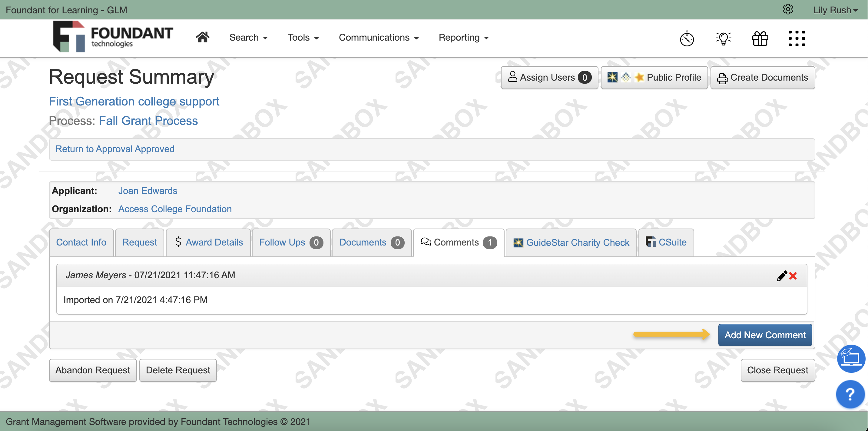Screen dimensions: 868x431
Task: Open the lightbulb ideas icon
Action: click(x=724, y=38)
